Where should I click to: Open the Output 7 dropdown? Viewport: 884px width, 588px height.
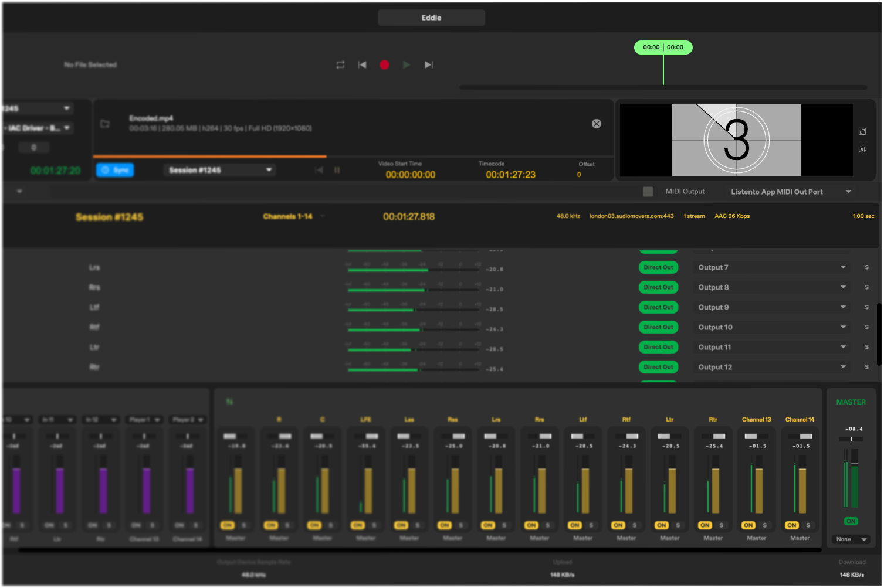771,267
